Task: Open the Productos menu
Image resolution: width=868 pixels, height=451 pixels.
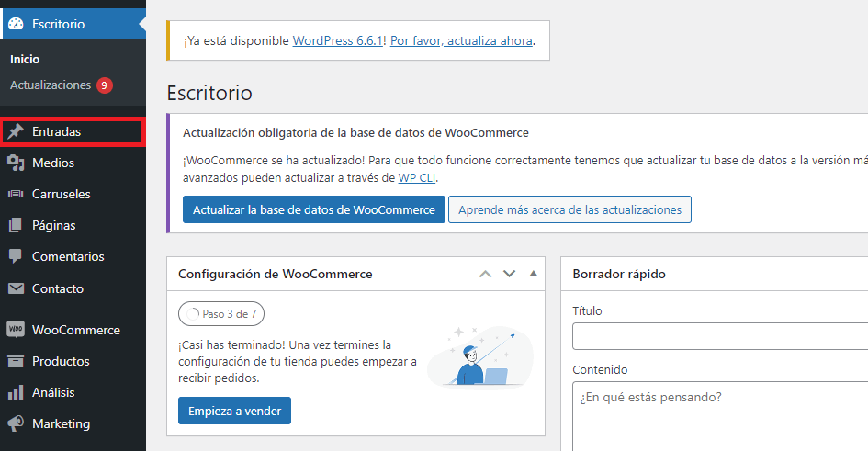Action: point(73,361)
